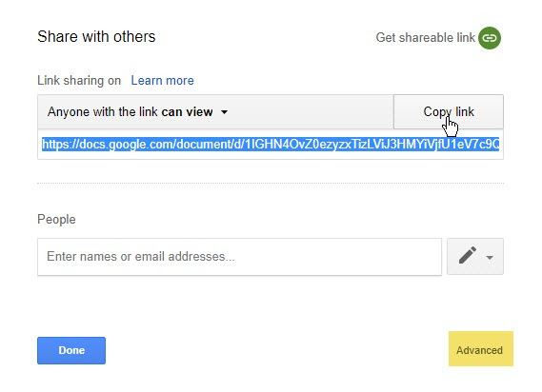The width and height of the screenshot is (542, 392).
Task: Click the "Copy link" button
Action: pyautogui.click(x=449, y=112)
